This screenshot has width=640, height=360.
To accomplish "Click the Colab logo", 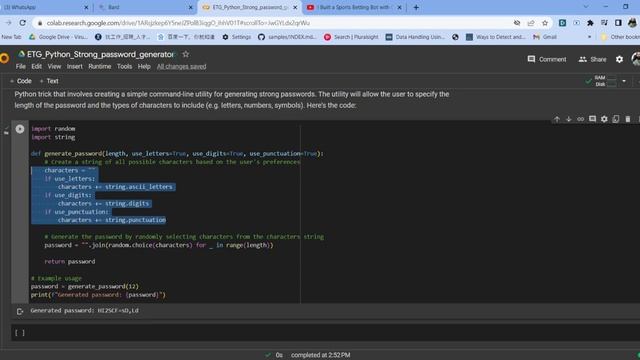I will tap(4, 58).
